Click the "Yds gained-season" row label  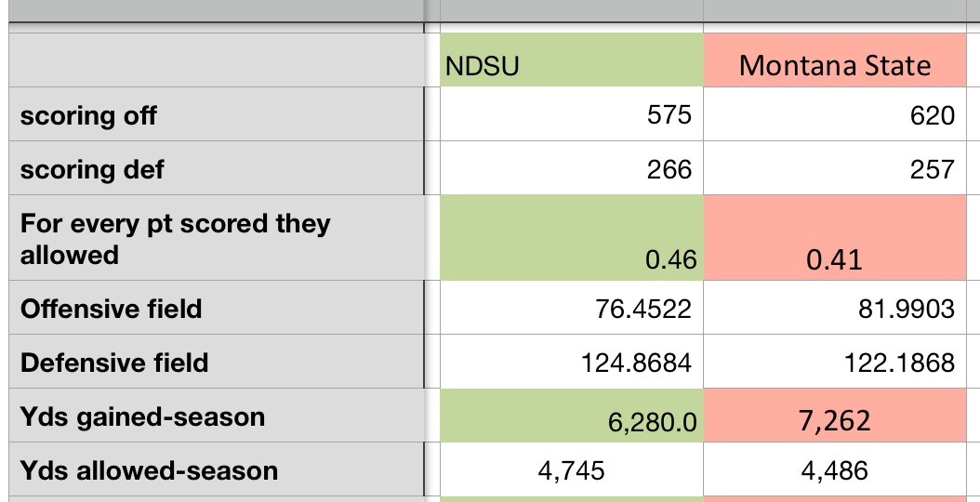pyautogui.click(x=142, y=416)
